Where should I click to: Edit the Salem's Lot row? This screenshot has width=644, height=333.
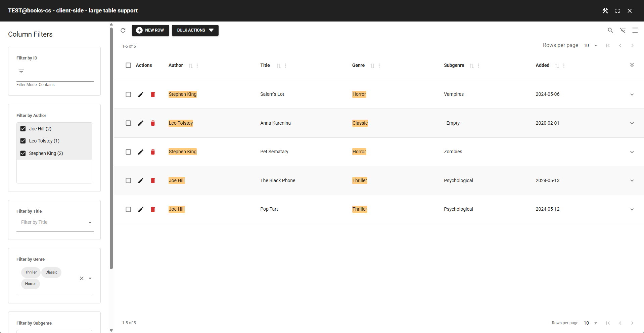point(141,94)
